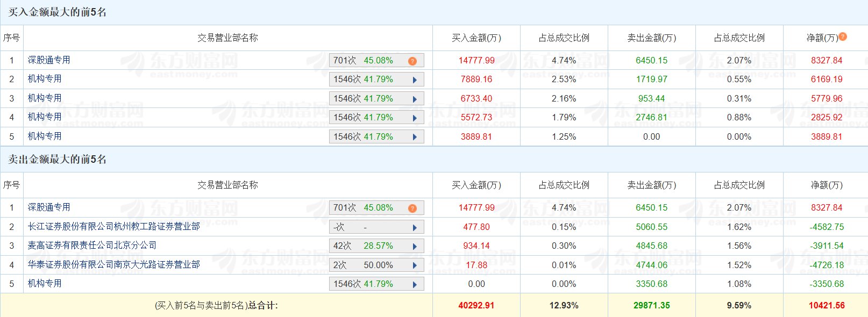The width and height of the screenshot is (868, 317).
Task: Click buy amount 7889.16
Action: click(x=476, y=79)
